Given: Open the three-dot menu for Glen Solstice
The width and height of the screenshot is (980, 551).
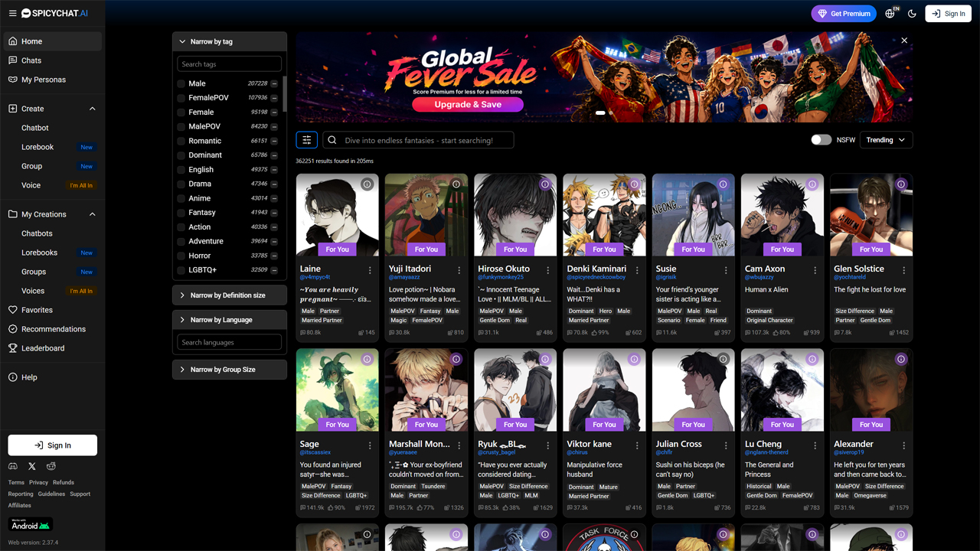Looking at the screenshot, I should coord(904,270).
